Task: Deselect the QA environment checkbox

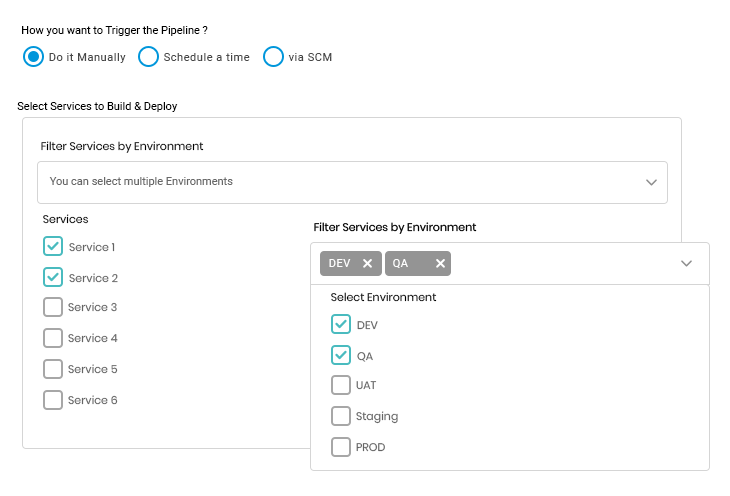Action: click(x=341, y=355)
